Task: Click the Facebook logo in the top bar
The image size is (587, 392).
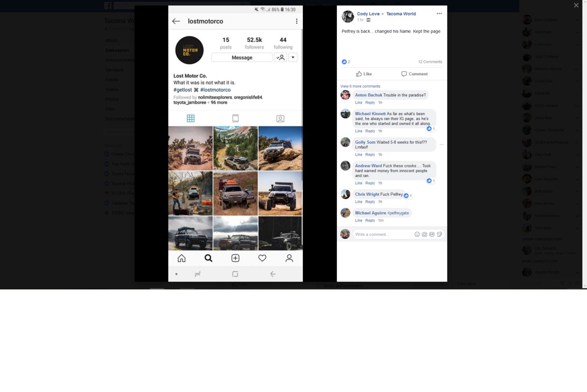Action: pos(108,6)
